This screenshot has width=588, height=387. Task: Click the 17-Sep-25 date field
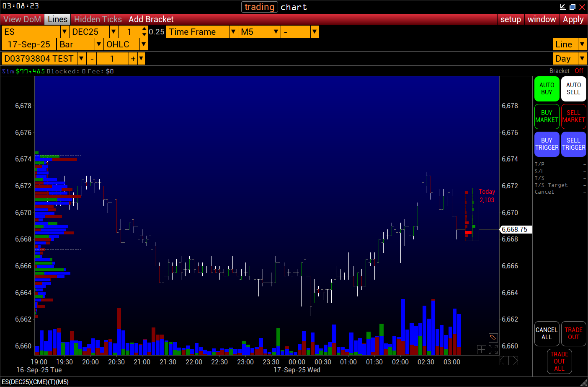[x=29, y=44]
